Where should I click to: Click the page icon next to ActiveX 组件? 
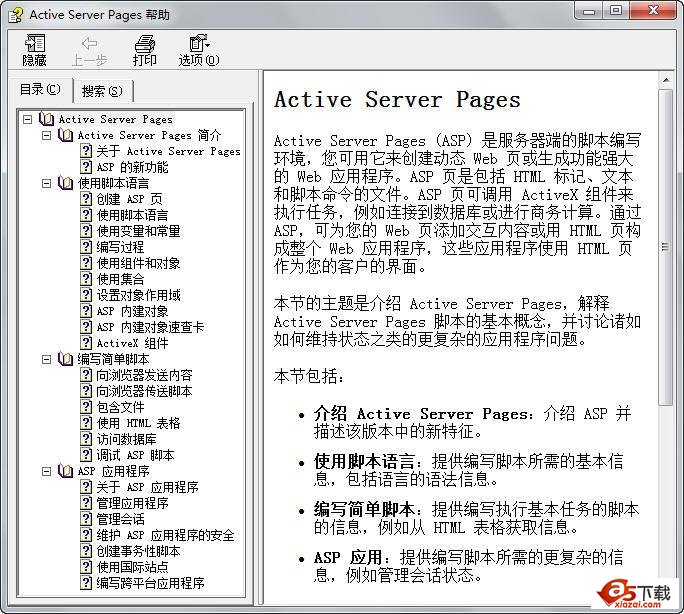(x=86, y=343)
